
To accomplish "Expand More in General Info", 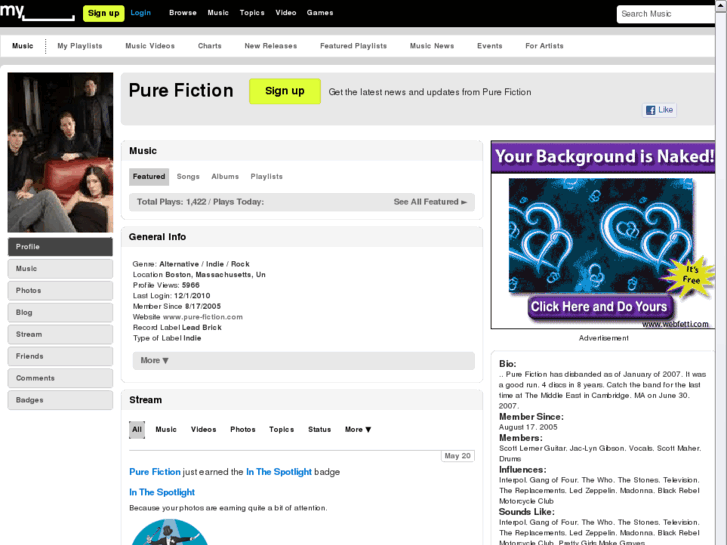I will click(304, 360).
